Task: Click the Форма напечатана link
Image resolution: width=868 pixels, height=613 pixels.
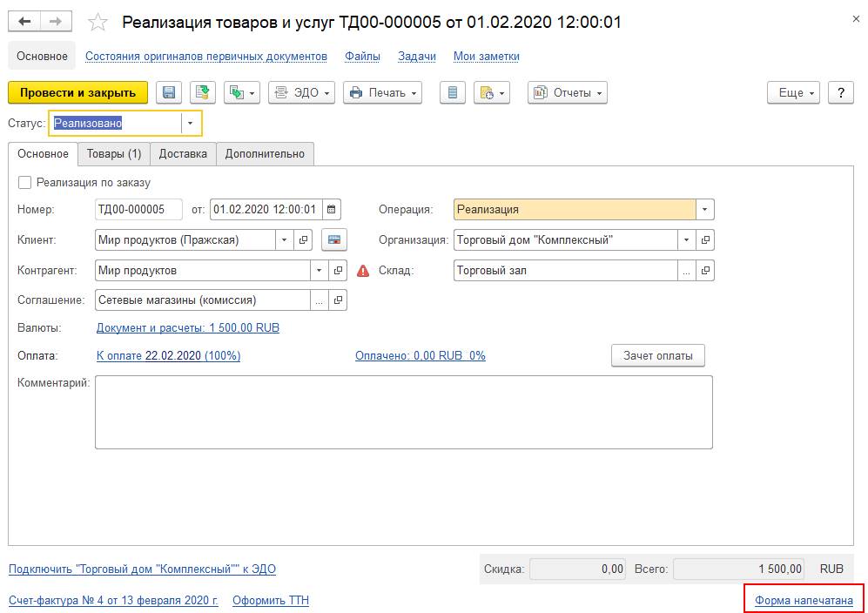Action: [804, 600]
